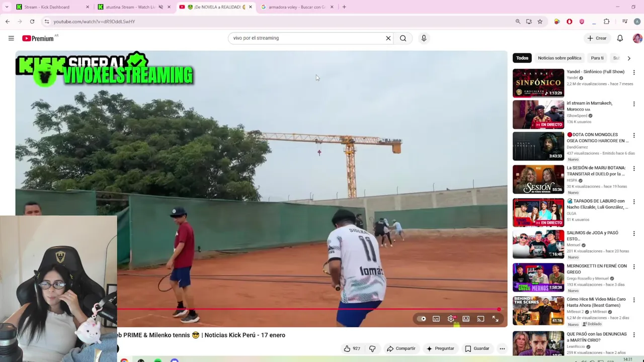644x362 pixels.
Task: Click the install app icon in address bar
Action: pyautogui.click(x=529, y=22)
